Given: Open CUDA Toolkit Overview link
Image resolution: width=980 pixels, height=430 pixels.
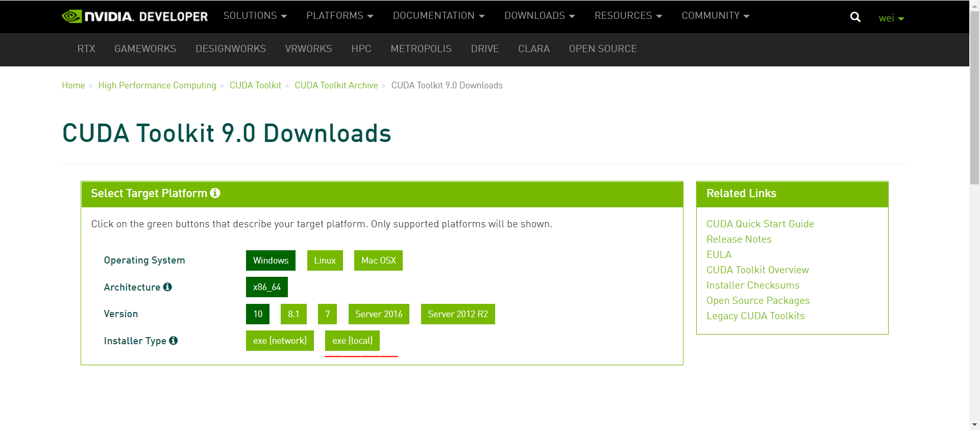Looking at the screenshot, I should click(757, 270).
